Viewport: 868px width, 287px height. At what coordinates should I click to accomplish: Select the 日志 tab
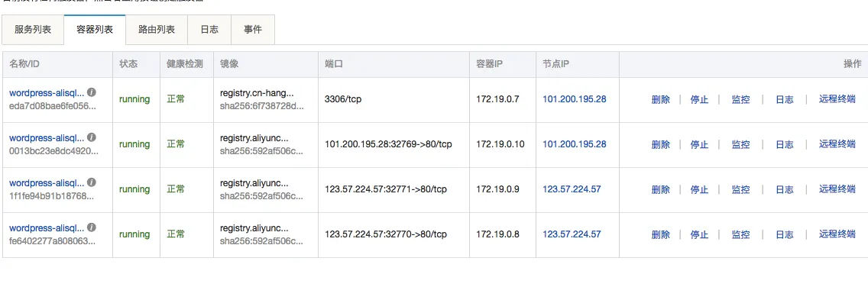click(209, 30)
